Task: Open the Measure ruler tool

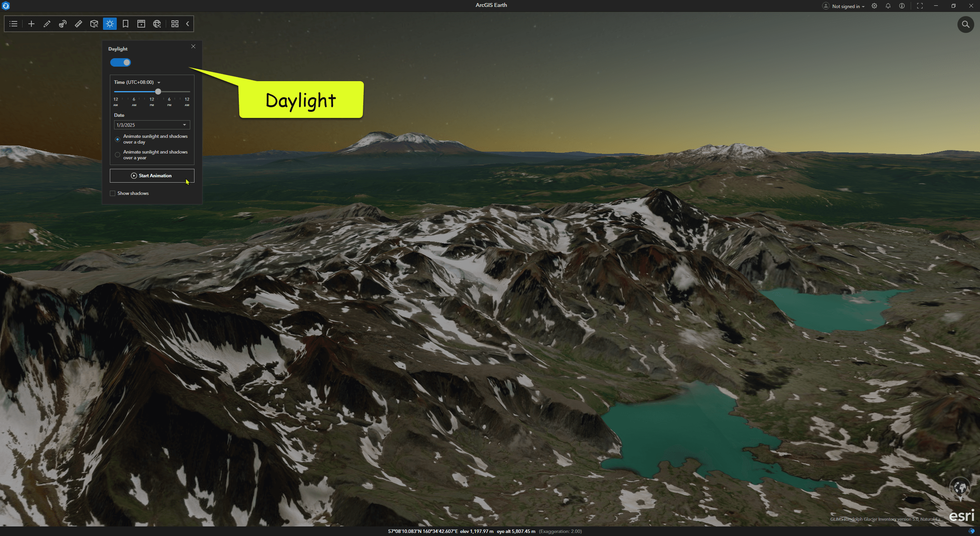Action: coord(78,24)
